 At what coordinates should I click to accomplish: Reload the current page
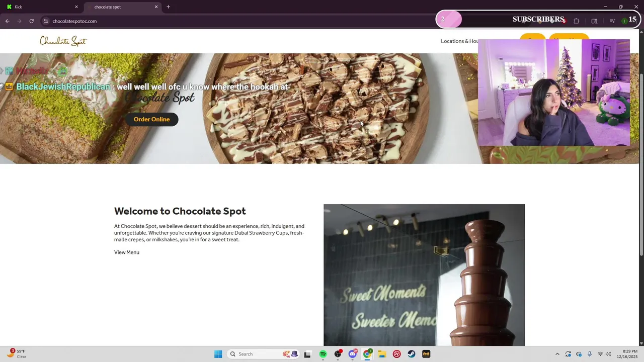31,21
